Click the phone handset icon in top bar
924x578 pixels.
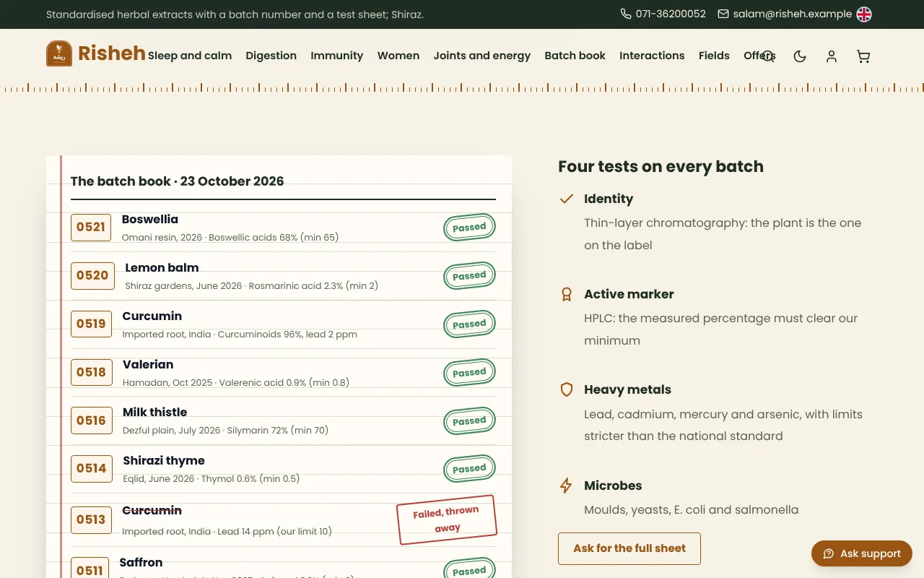[x=626, y=14]
